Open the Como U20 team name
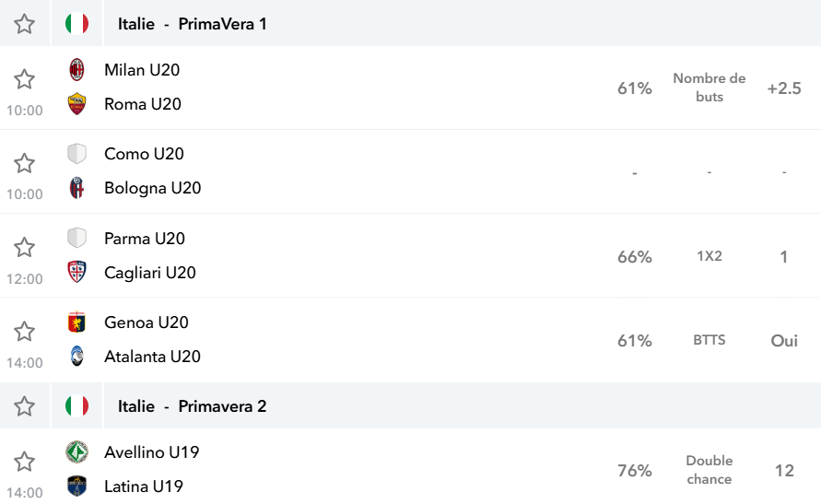Viewport: 821px width, 504px height. coord(144,154)
